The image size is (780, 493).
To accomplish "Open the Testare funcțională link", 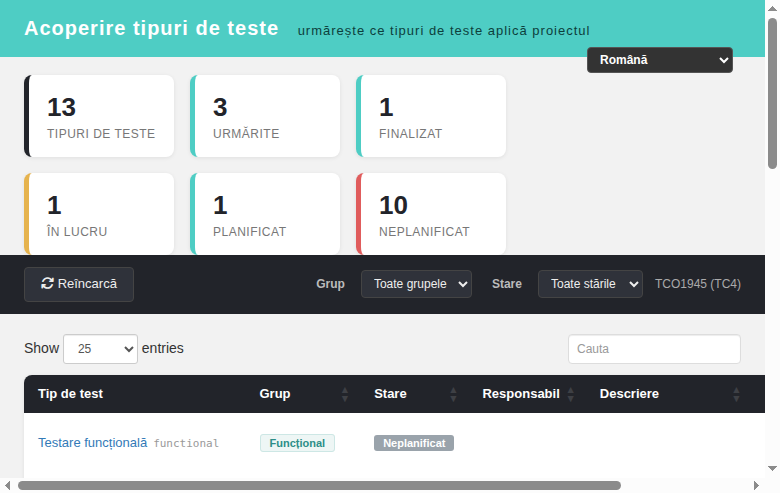I will [93, 443].
